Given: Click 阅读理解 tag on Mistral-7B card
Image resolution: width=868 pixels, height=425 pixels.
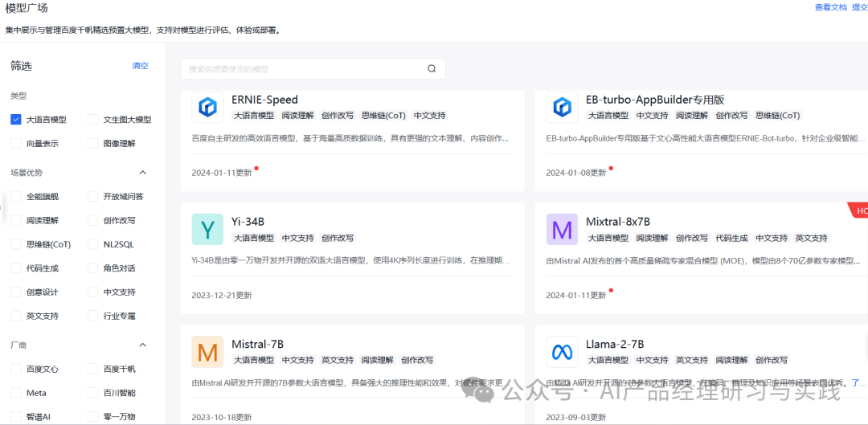Looking at the screenshot, I should coord(378,360).
